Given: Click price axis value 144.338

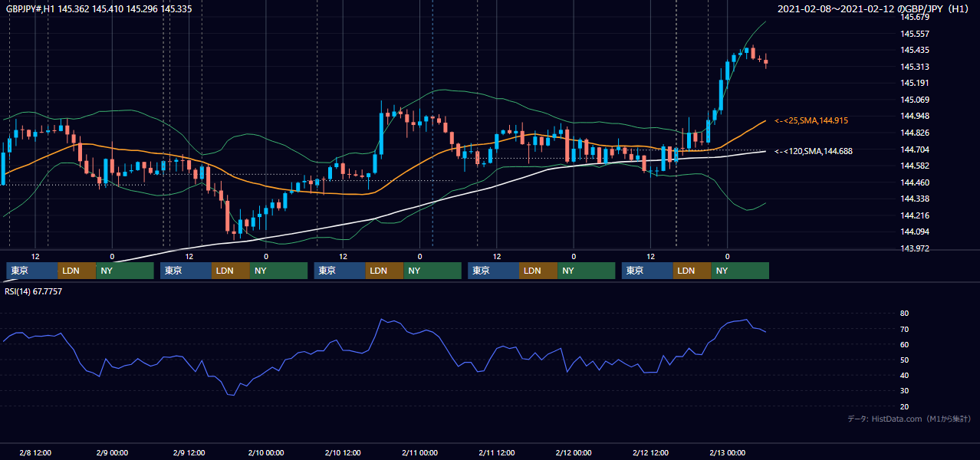Looking at the screenshot, I should (915, 199).
